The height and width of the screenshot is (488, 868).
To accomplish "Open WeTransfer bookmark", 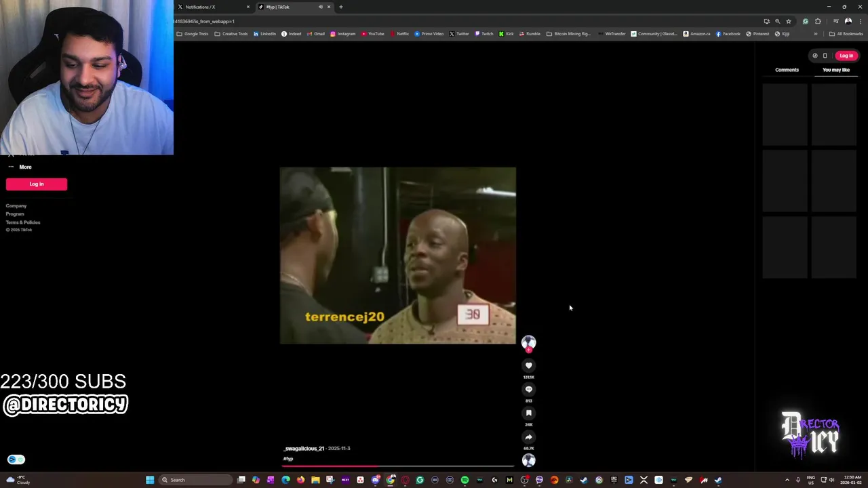I will pyautogui.click(x=611, y=34).
